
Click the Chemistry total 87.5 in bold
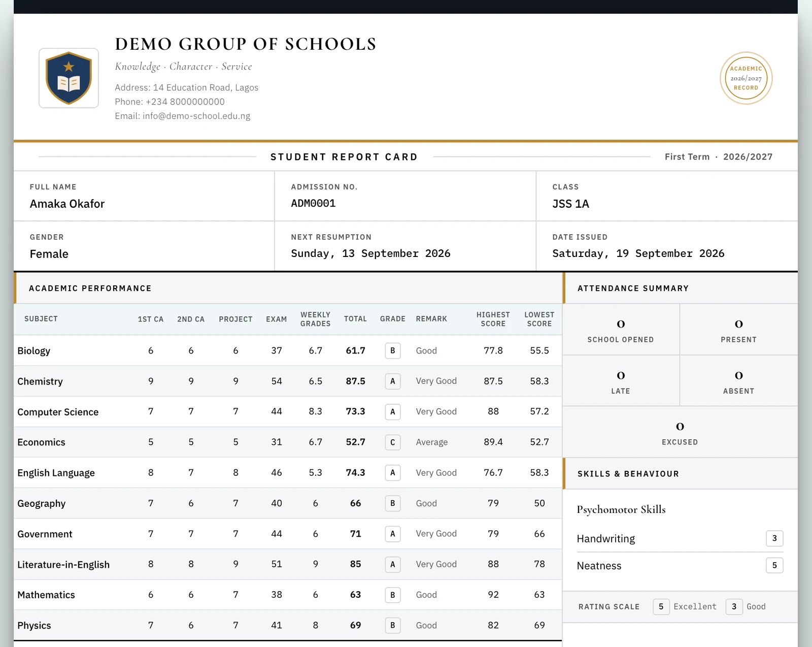click(355, 381)
